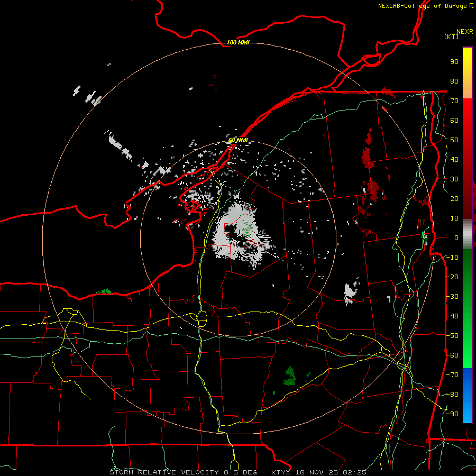This screenshot has height=476, width=476.
Task: Click the 0.5 DEG elevation angle text
Action: [x=241, y=472]
